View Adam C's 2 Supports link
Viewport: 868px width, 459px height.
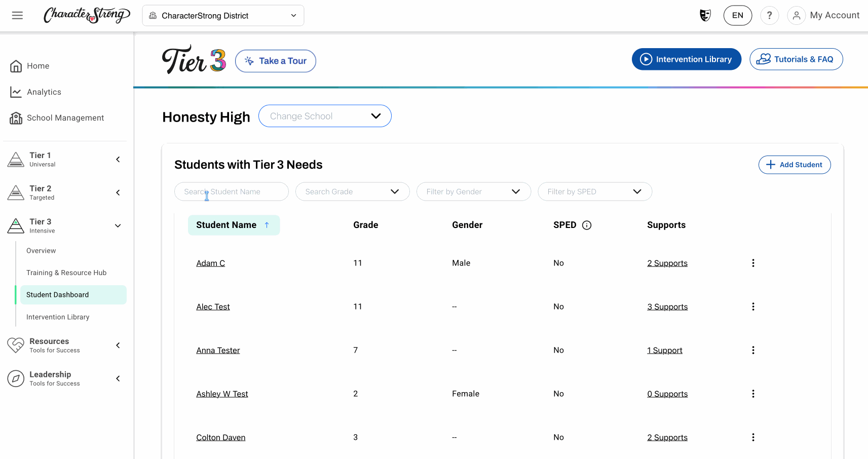tap(667, 263)
